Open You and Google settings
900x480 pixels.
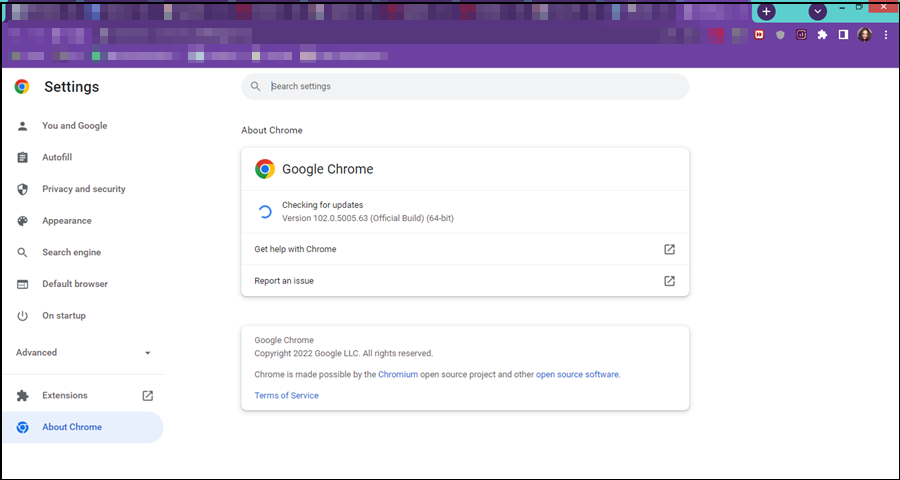click(x=75, y=126)
